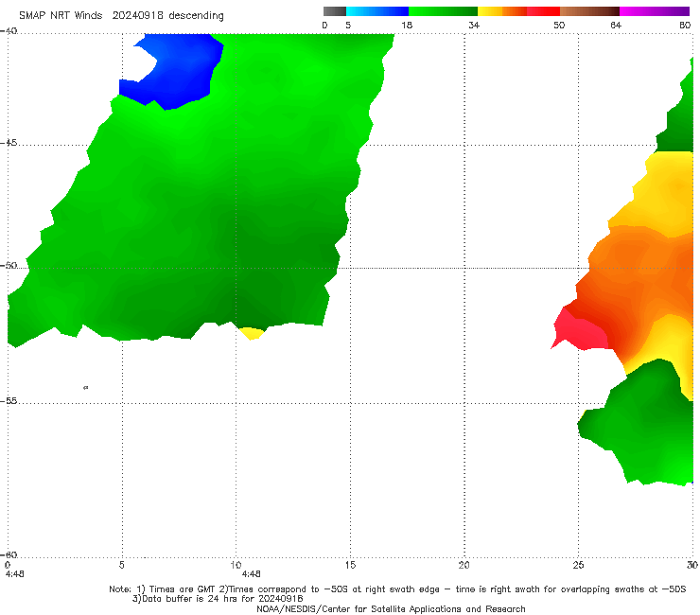The width and height of the screenshot is (700, 615).
Task: Select the '50' label under the color bar
Action: 559,26
